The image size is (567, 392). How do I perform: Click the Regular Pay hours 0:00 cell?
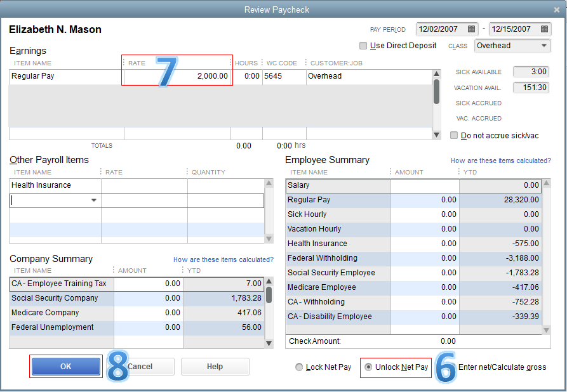247,76
